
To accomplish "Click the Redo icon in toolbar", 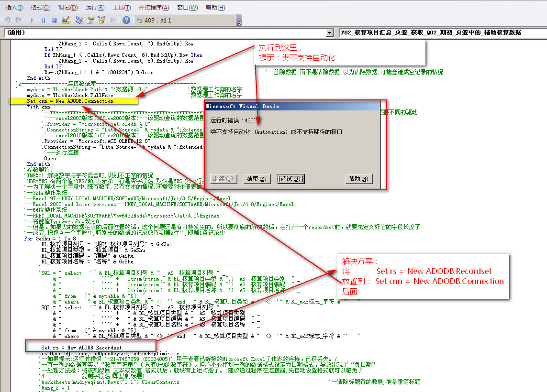I will 18,20.
